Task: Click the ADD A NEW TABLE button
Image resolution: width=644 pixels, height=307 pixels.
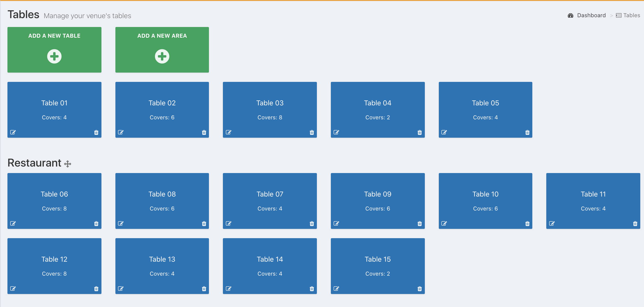Action: tap(54, 50)
